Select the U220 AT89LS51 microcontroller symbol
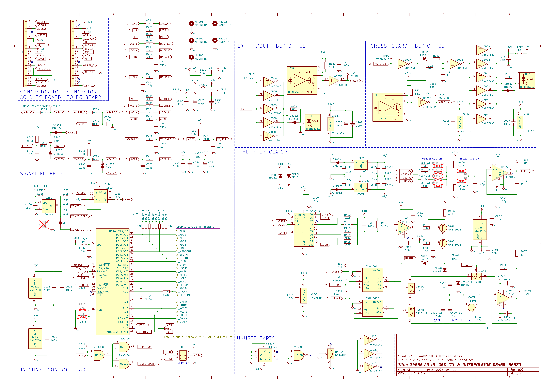Screen dimensions: 555x392 pos(112,282)
